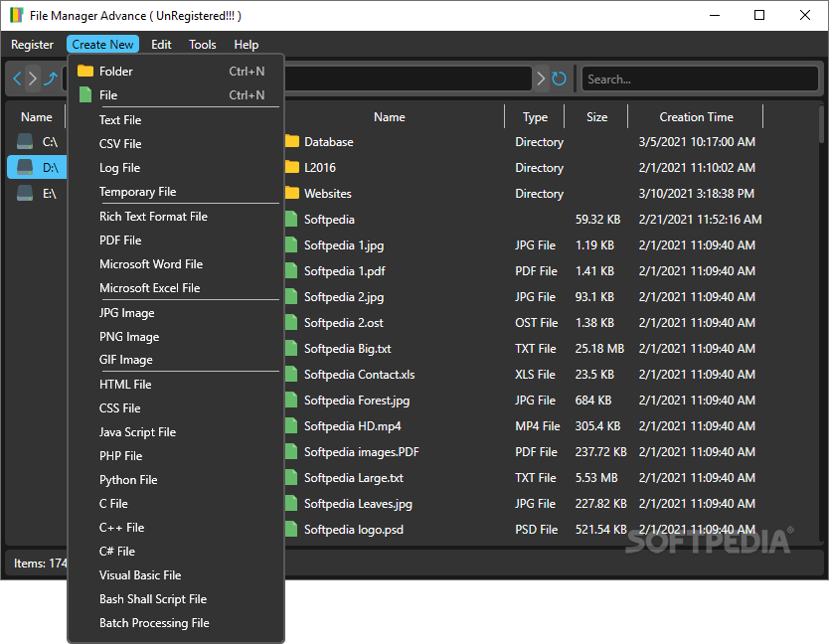The height and width of the screenshot is (644, 829).
Task: Open the Register menu
Action: [32, 45]
